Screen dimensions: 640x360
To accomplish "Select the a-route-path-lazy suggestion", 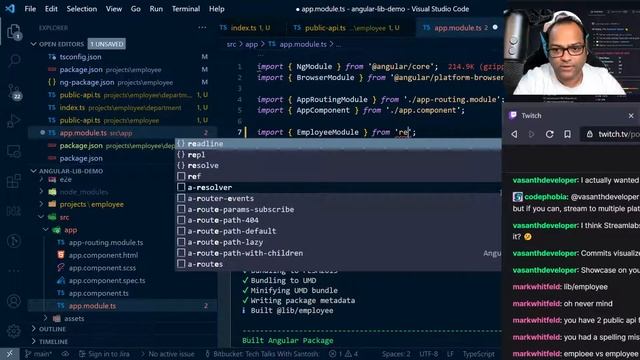I will (338, 242).
